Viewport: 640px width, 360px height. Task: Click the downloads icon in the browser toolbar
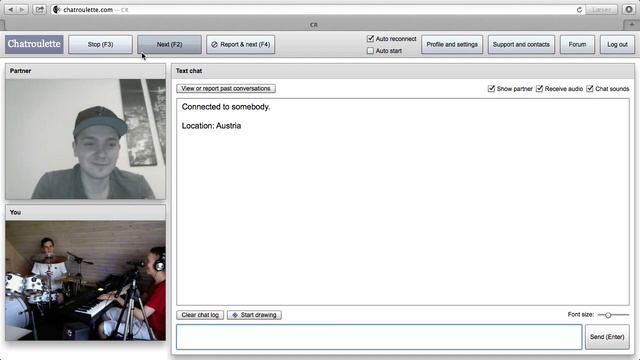point(629,9)
